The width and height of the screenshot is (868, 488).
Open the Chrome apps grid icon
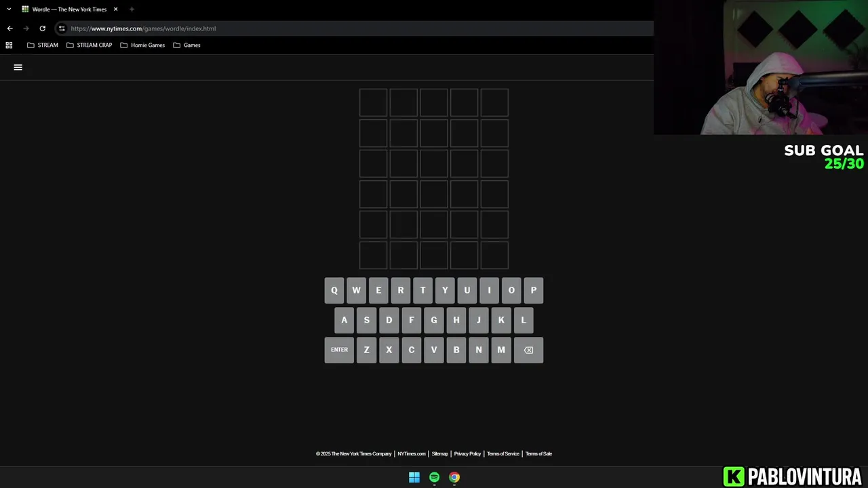pos(9,45)
